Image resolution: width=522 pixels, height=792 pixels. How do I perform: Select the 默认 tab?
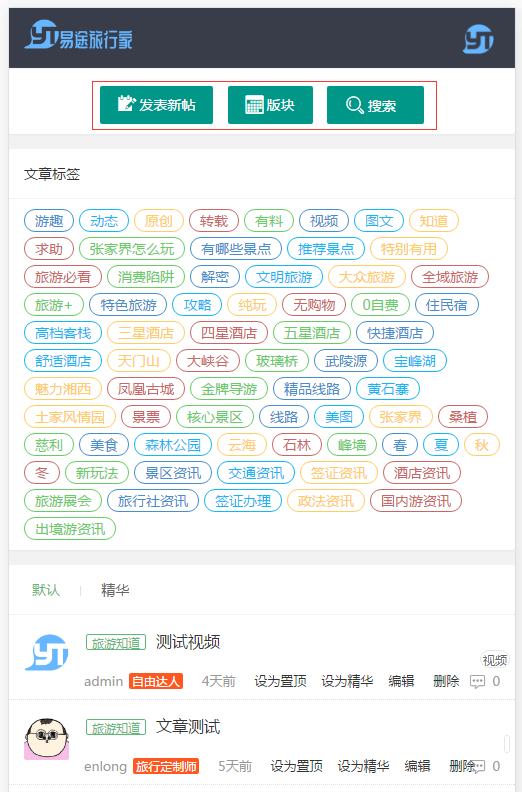coord(46,590)
